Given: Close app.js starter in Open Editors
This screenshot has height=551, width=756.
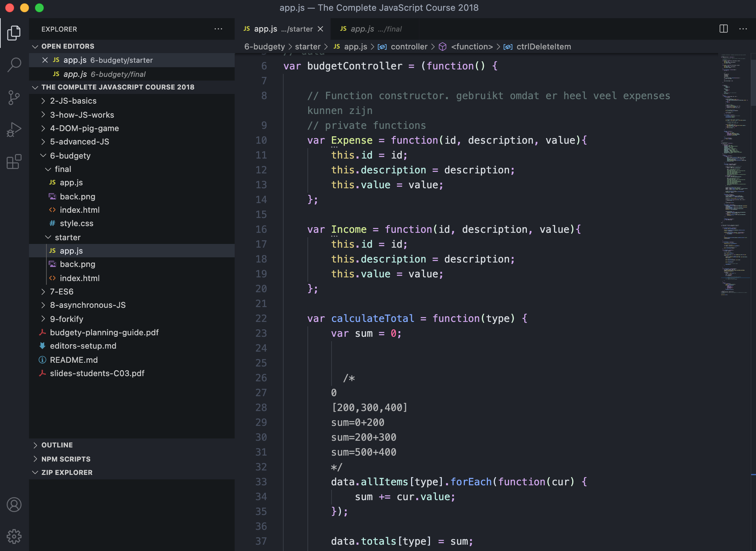Looking at the screenshot, I should (45, 60).
